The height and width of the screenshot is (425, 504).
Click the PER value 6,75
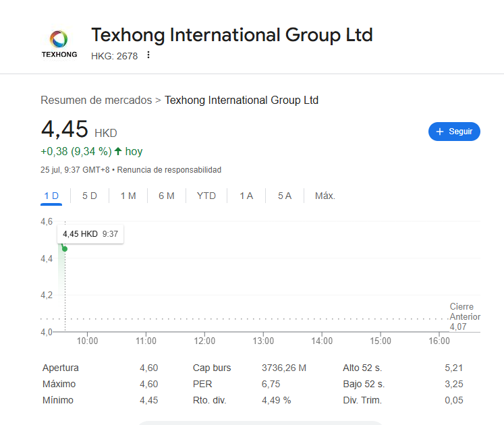pos(271,384)
